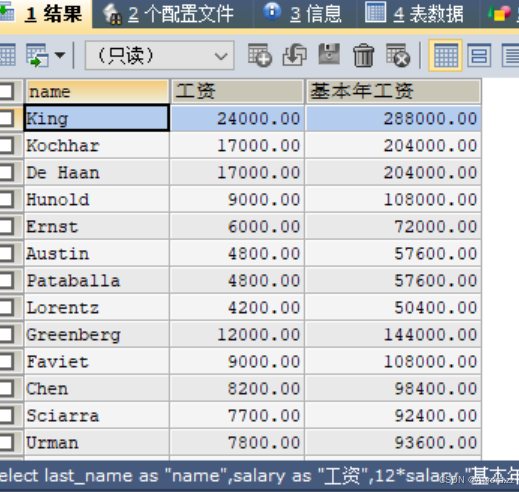Select the Sciarra name cell

pos(97,415)
